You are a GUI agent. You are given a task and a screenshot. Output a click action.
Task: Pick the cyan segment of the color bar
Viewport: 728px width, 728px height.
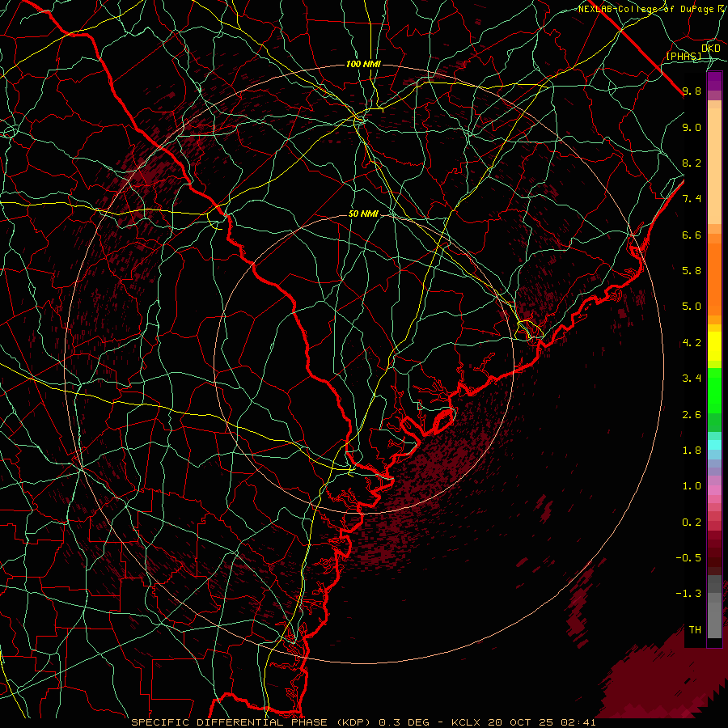tap(714, 445)
